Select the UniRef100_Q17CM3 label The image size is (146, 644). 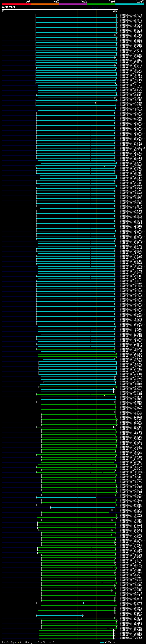(131, 180)
